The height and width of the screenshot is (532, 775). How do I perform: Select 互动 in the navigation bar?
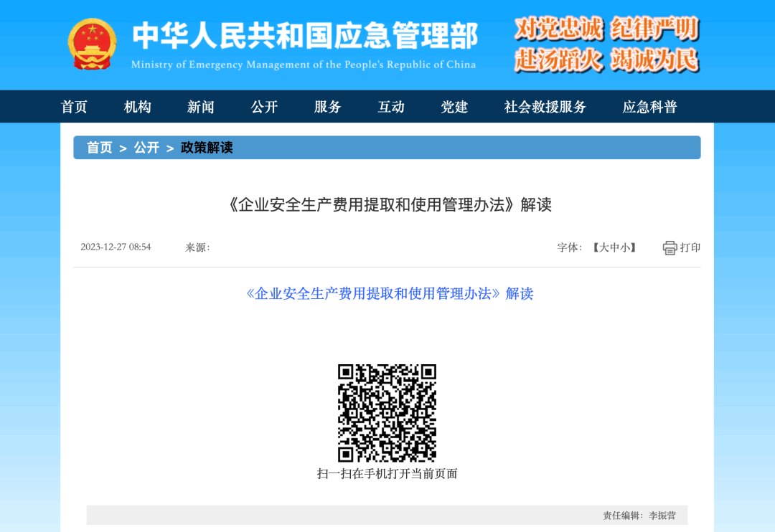point(391,107)
